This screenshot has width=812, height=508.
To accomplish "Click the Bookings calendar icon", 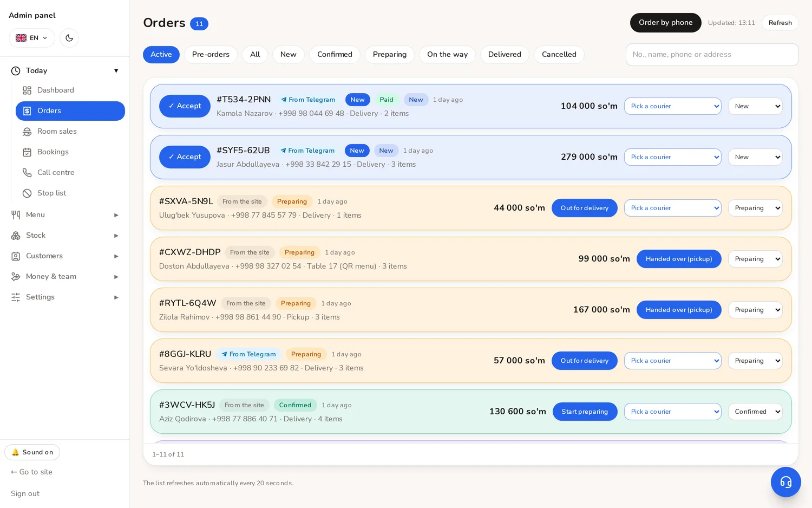I will pyautogui.click(x=27, y=152).
